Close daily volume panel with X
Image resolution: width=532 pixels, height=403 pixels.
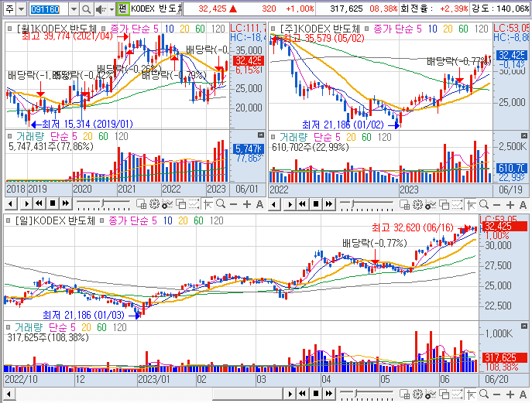[523, 326]
